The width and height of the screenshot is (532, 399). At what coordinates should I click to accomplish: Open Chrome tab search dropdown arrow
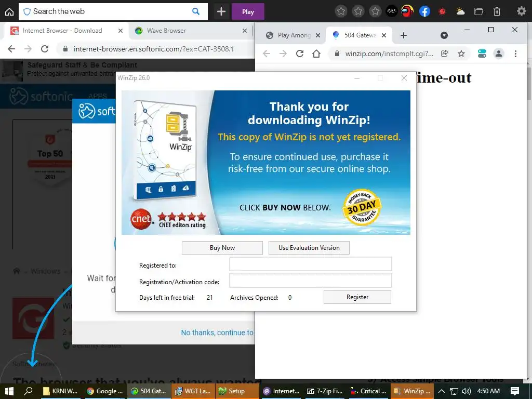pyautogui.click(x=444, y=35)
